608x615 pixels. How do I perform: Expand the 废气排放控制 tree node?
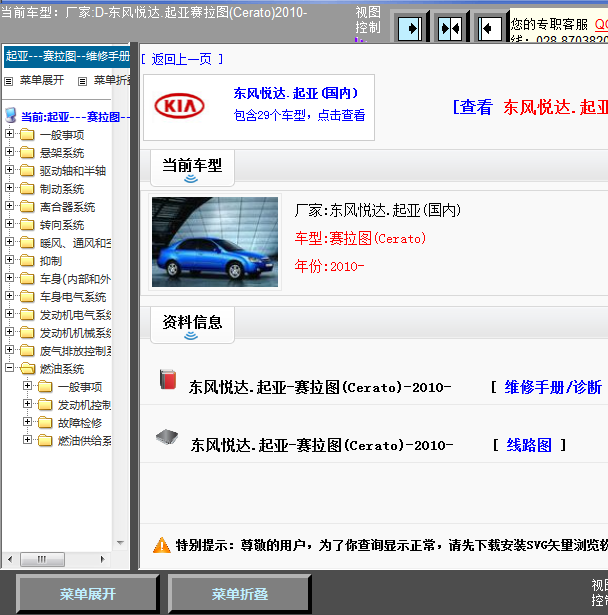click(x=9, y=350)
